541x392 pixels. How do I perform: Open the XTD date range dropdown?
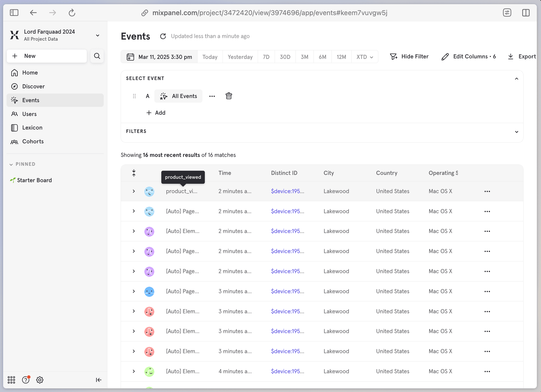[x=365, y=57]
